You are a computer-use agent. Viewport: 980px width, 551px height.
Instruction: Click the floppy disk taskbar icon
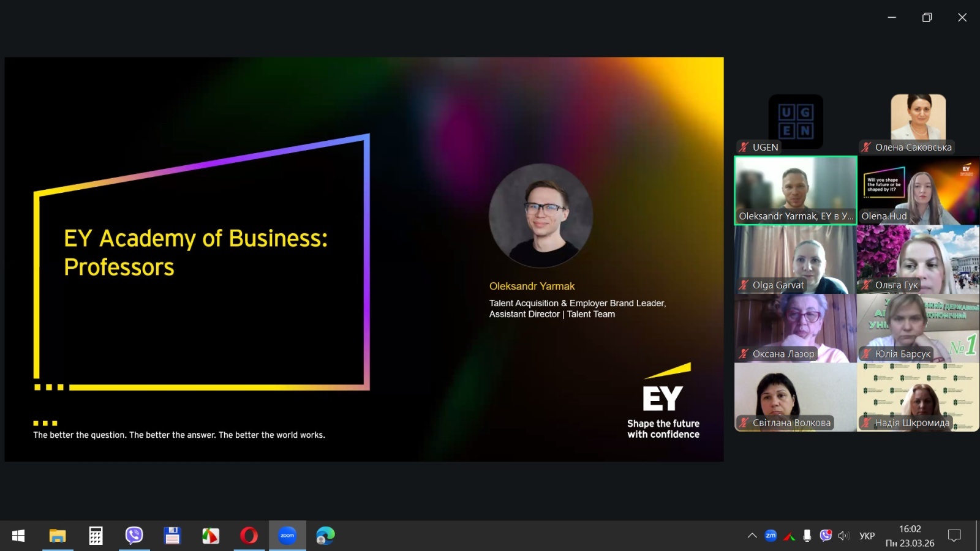click(172, 536)
